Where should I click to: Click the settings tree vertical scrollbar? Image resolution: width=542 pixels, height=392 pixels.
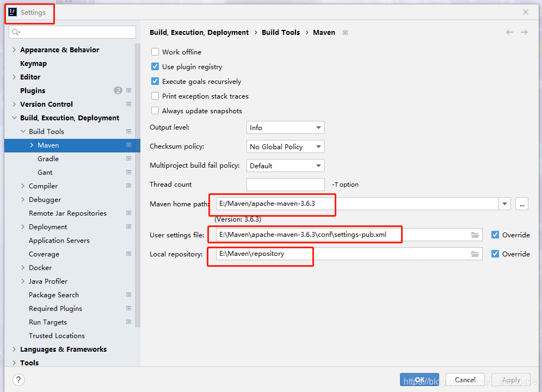[138, 185]
